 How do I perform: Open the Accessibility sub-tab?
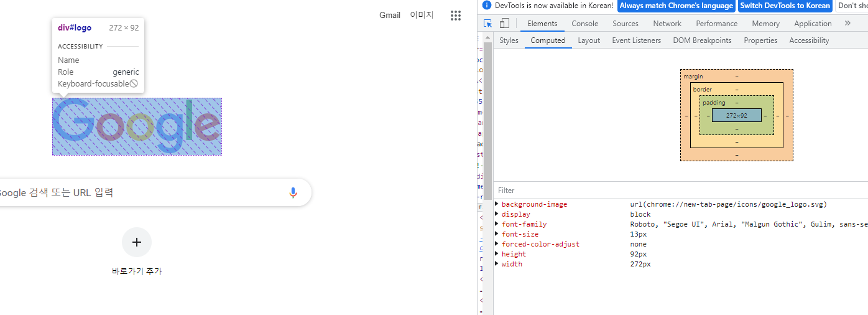(x=809, y=40)
